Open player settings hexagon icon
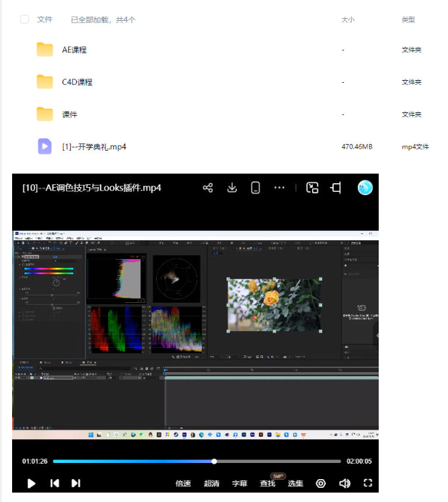Image resolution: width=448 pixels, height=502 pixels. click(x=321, y=483)
